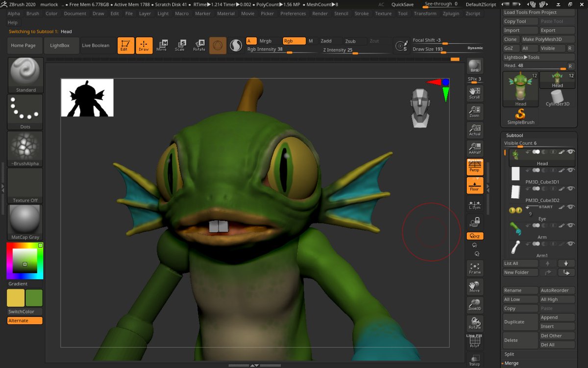The width and height of the screenshot is (588, 368).
Task: Toggle the Floor grid
Action: 474,185
